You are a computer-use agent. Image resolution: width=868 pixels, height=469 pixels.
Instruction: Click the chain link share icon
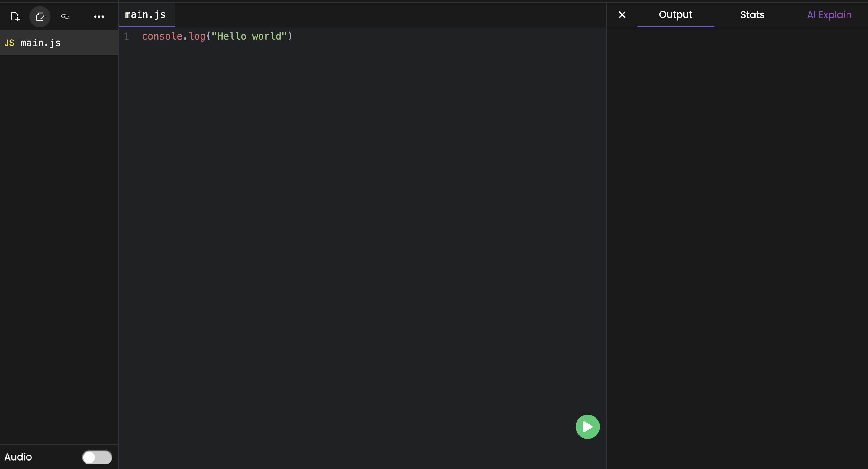65,17
